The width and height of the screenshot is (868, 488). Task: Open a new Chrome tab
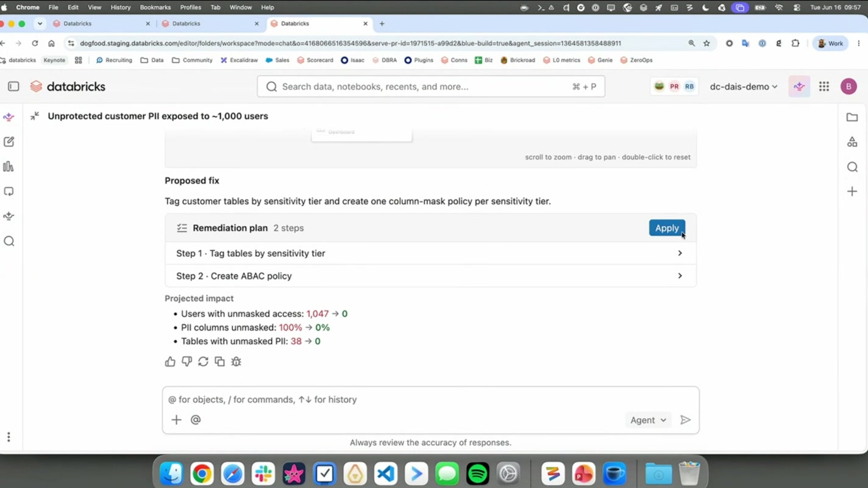click(382, 24)
